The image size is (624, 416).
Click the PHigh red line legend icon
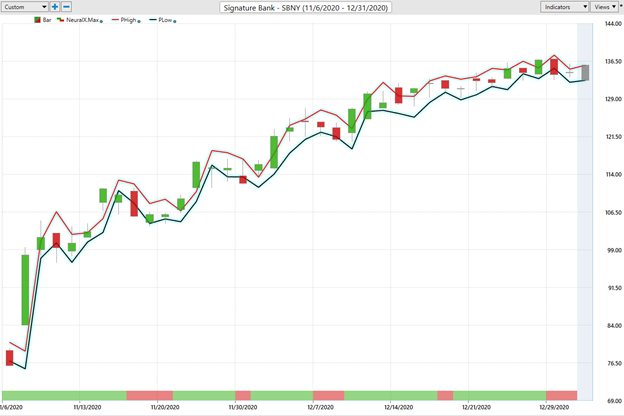click(x=115, y=20)
